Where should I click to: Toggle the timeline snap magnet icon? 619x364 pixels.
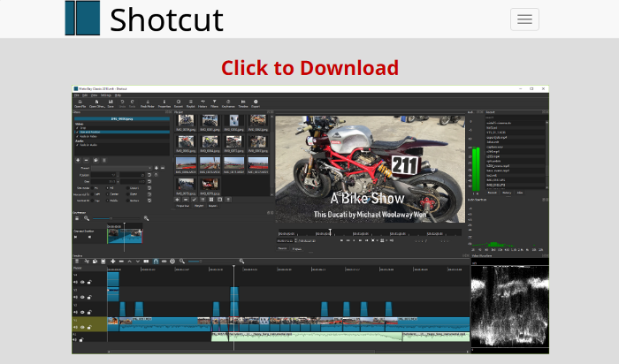click(156, 261)
